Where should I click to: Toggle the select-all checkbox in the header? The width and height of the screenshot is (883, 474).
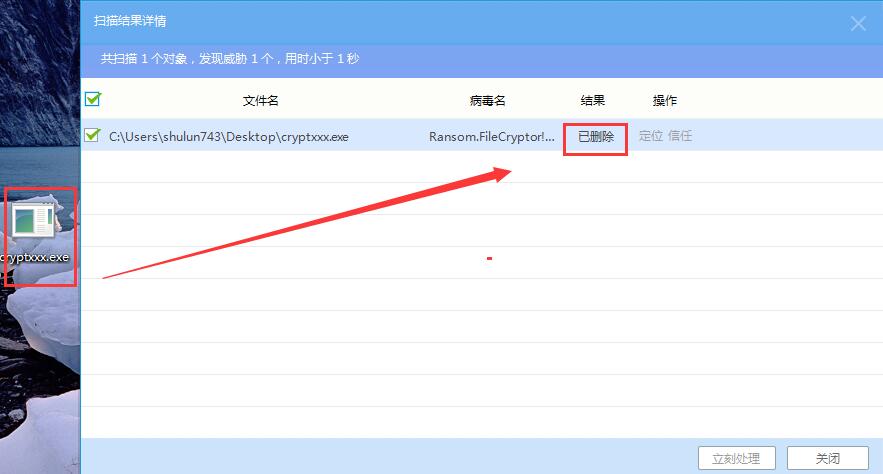click(93, 99)
